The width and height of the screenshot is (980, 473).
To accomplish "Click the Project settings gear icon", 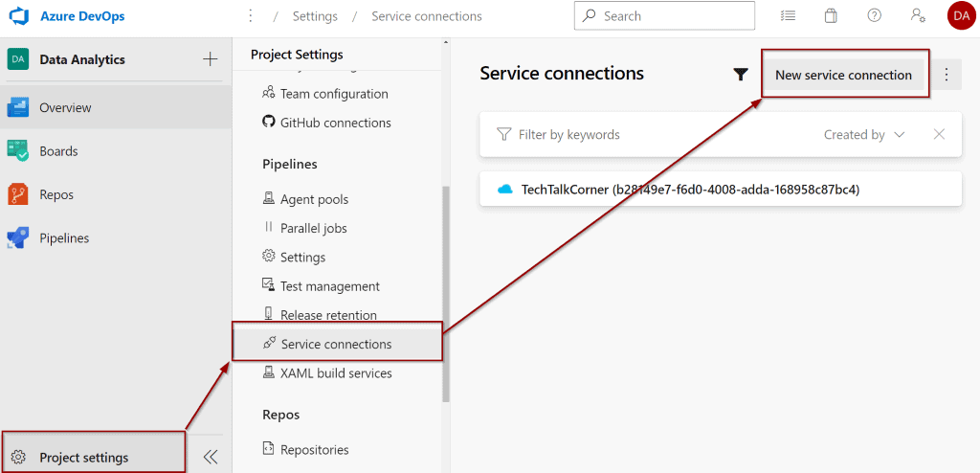I will coord(19,458).
